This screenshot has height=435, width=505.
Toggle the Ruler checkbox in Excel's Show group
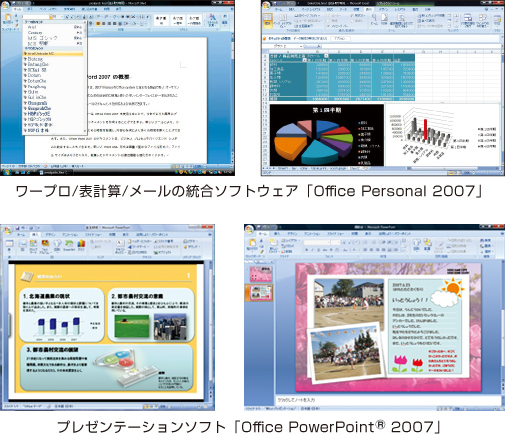point(329,16)
